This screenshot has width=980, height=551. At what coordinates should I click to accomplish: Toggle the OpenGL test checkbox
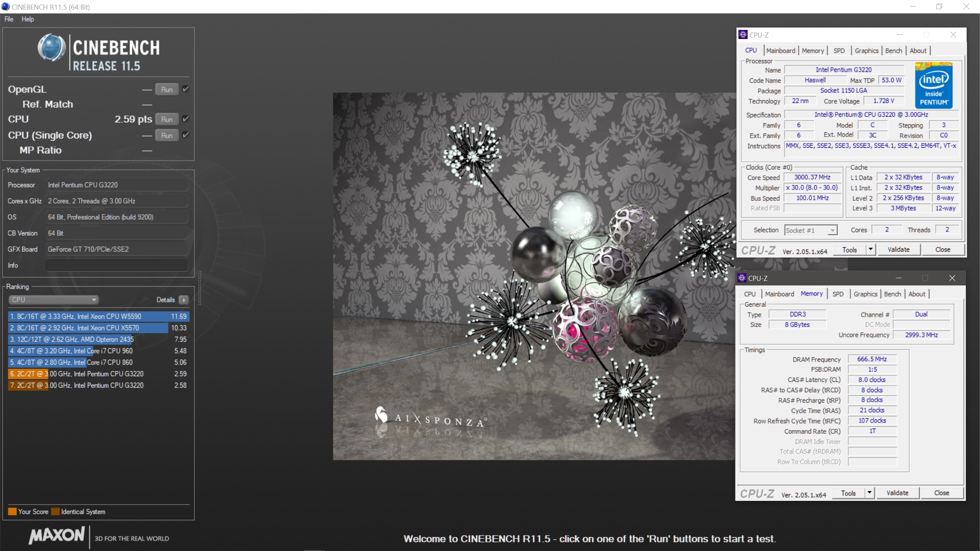186,89
